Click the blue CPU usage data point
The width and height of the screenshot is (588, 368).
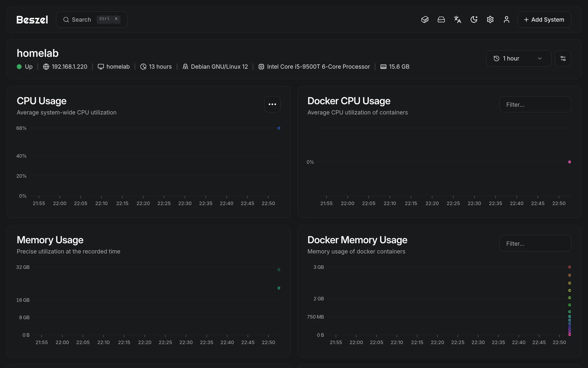point(279,128)
